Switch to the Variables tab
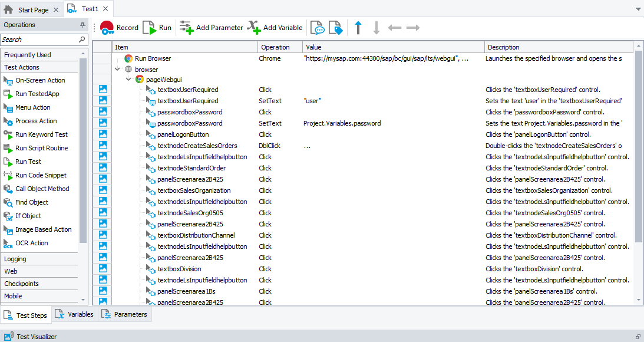 tap(74, 314)
